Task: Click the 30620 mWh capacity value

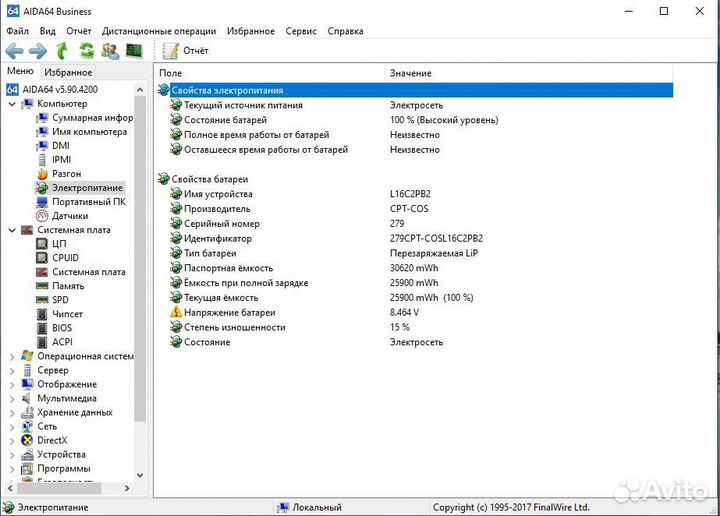Action: (x=414, y=268)
